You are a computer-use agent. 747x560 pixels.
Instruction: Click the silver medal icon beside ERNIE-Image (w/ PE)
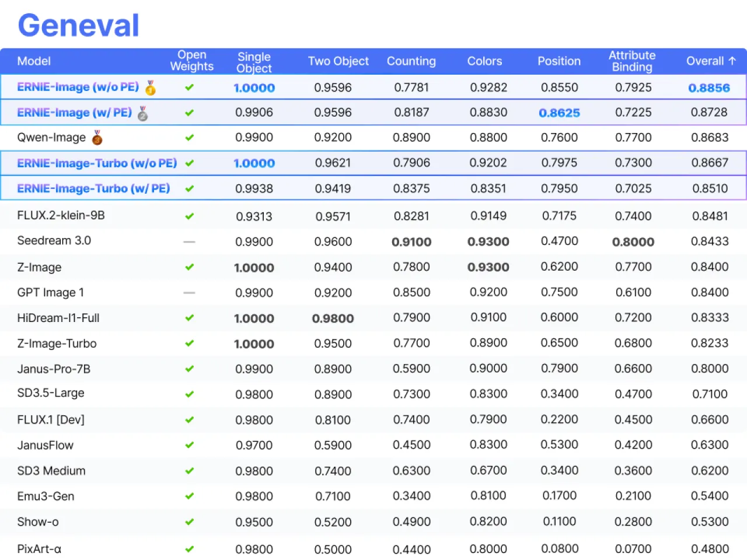pyautogui.click(x=142, y=113)
